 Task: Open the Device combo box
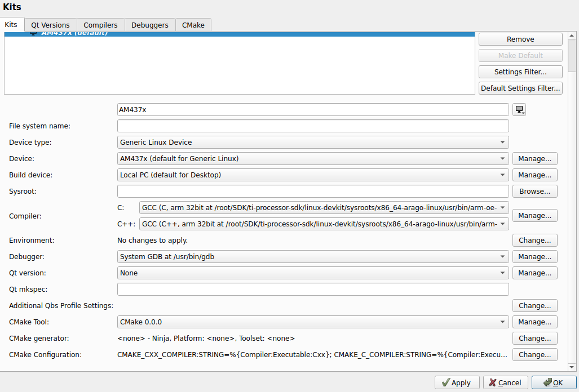[313, 159]
